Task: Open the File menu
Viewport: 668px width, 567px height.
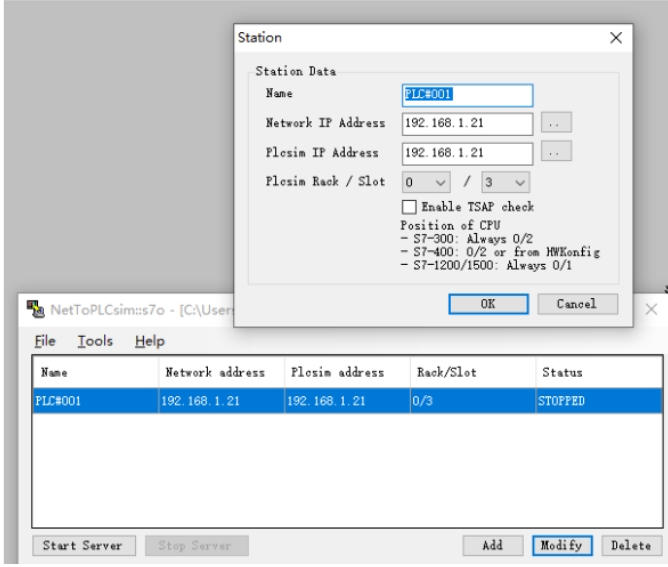Action: 45,341
